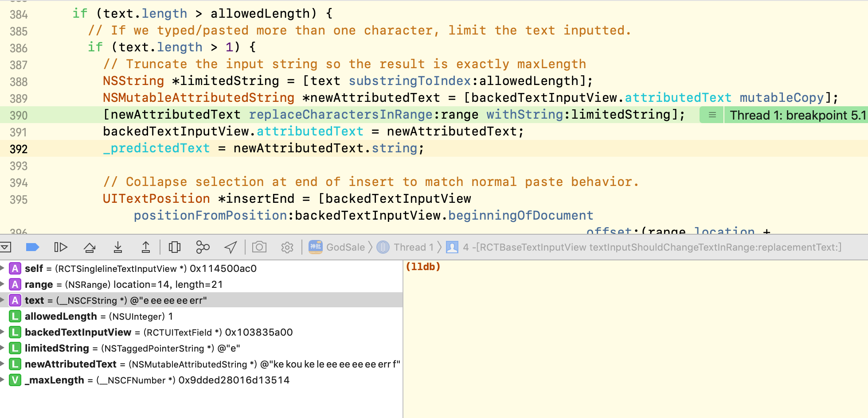The width and height of the screenshot is (868, 418).
Task: Toggle breakpoints with the blue flag icon
Action: [x=32, y=247]
